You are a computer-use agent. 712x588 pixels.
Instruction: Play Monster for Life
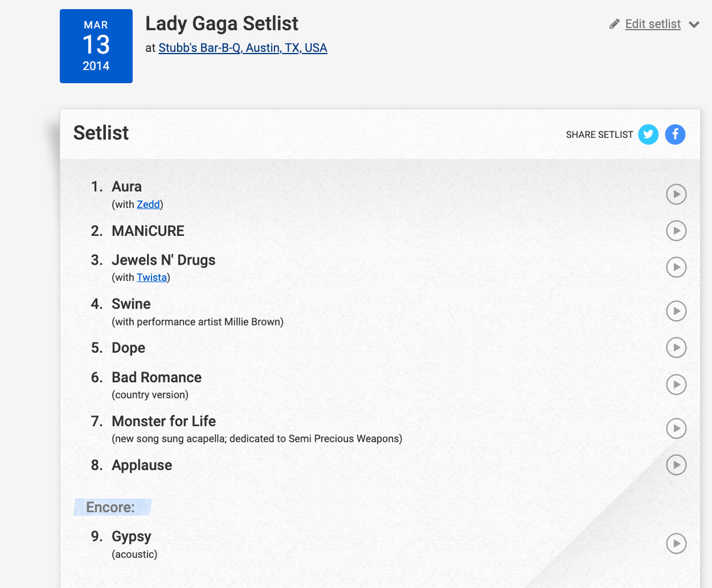point(676,429)
